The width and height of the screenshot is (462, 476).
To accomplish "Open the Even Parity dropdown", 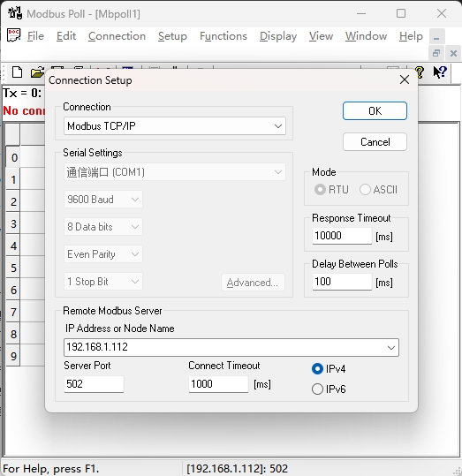I will (x=103, y=254).
